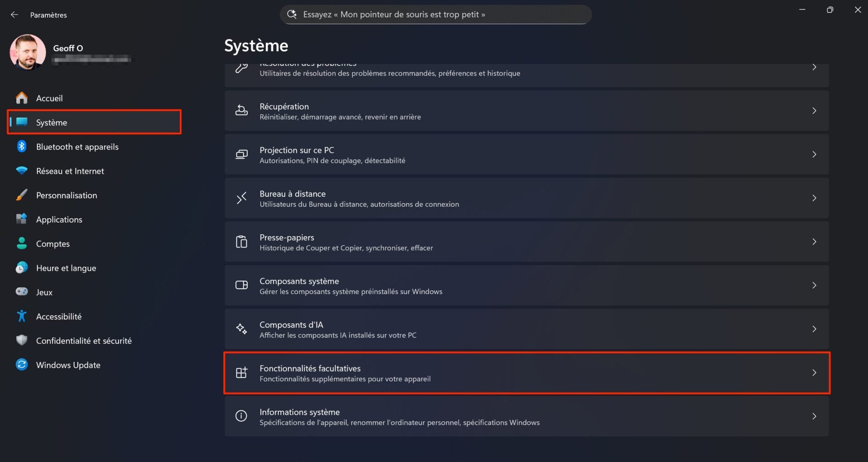The height and width of the screenshot is (462, 868).
Task: Expand Bureau à distance settings chevron
Action: (x=815, y=198)
